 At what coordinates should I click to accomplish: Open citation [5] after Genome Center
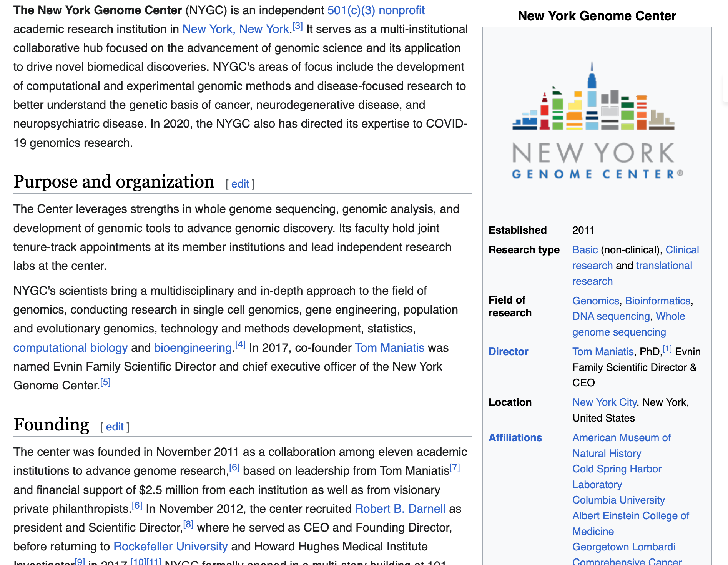(105, 382)
